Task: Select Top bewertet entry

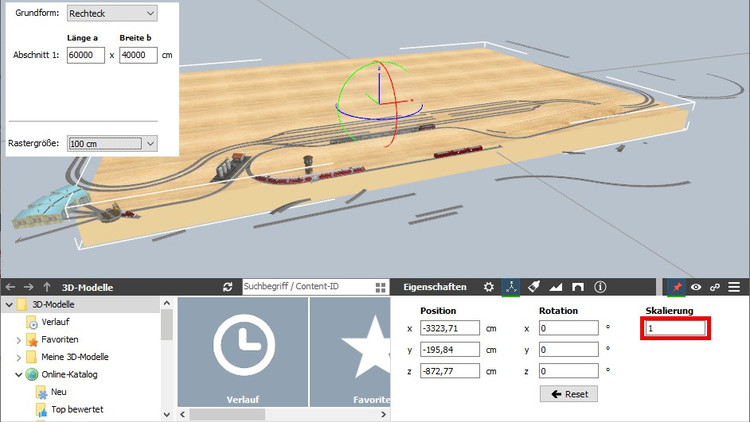Action: 77,410
